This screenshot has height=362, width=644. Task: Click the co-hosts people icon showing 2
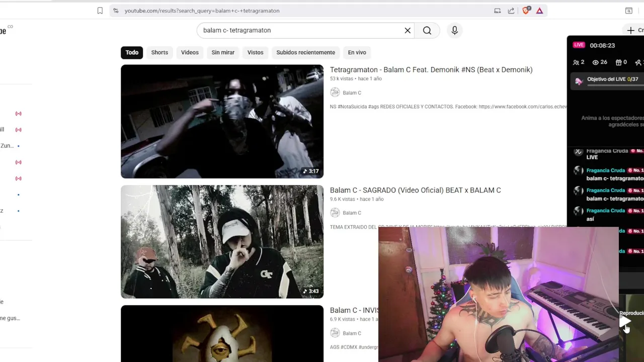coord(576,62)
